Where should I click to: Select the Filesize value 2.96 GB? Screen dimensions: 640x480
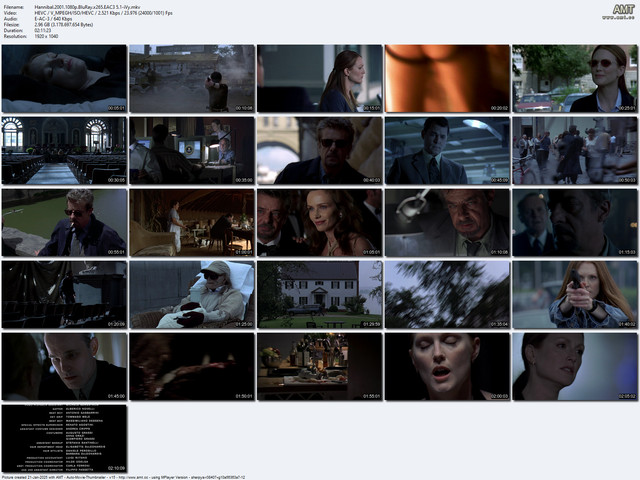64,24
